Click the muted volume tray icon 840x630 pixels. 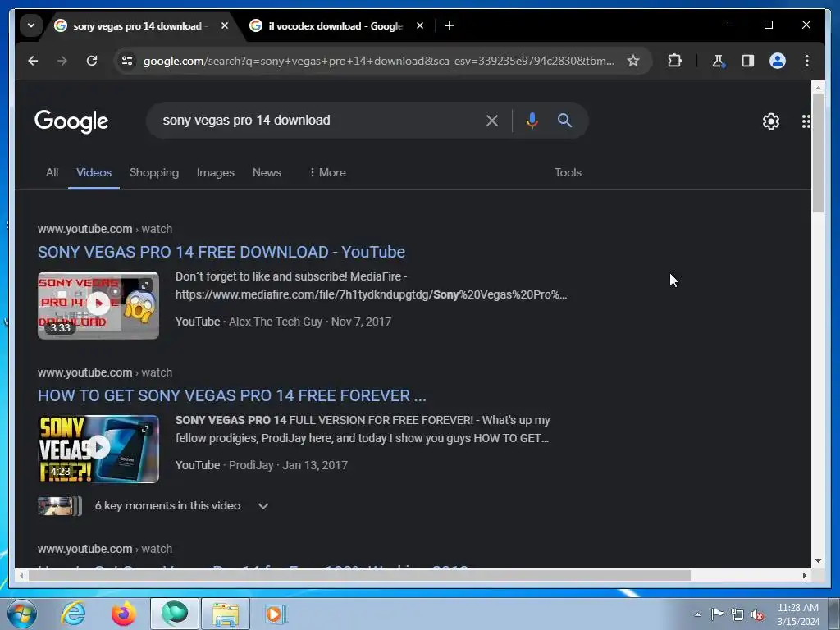[x=757, y=615]
